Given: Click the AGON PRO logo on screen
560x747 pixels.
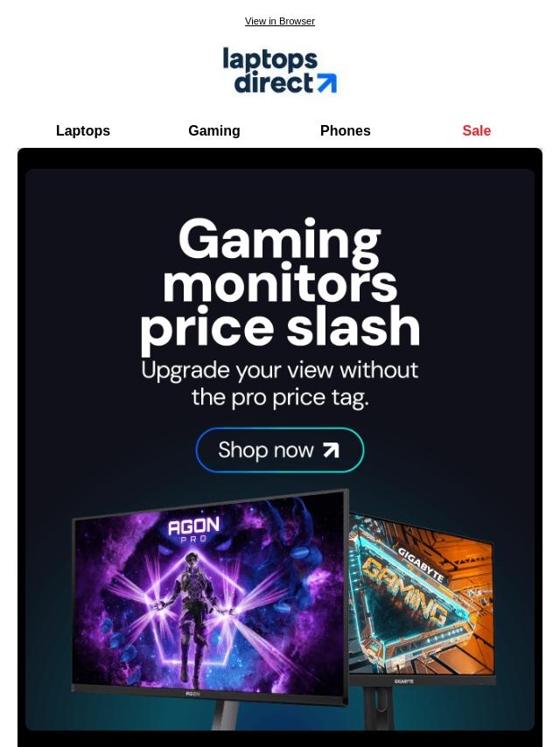Looking at the screenshot, I should click(193, 529).
